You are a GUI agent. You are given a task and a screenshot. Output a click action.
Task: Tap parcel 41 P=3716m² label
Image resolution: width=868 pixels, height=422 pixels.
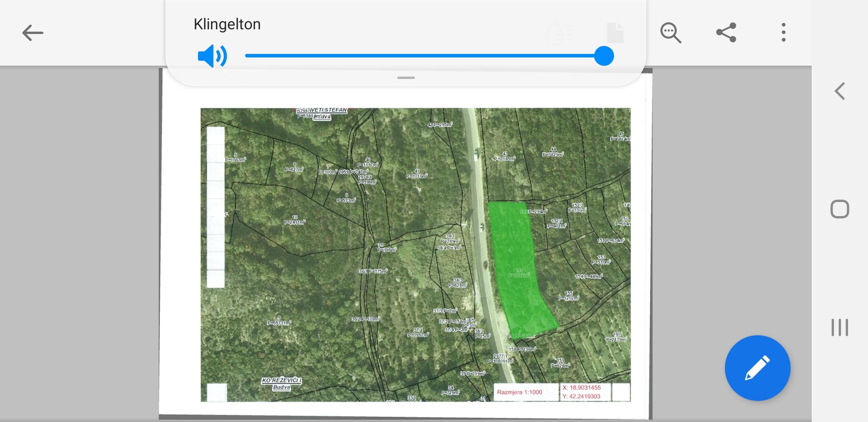point(416,174)
